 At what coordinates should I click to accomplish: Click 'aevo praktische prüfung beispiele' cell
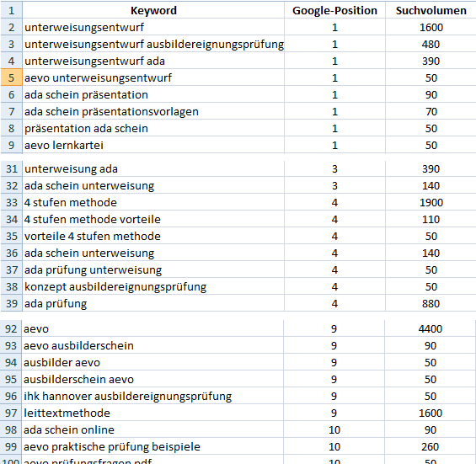[x=152, y=446]
